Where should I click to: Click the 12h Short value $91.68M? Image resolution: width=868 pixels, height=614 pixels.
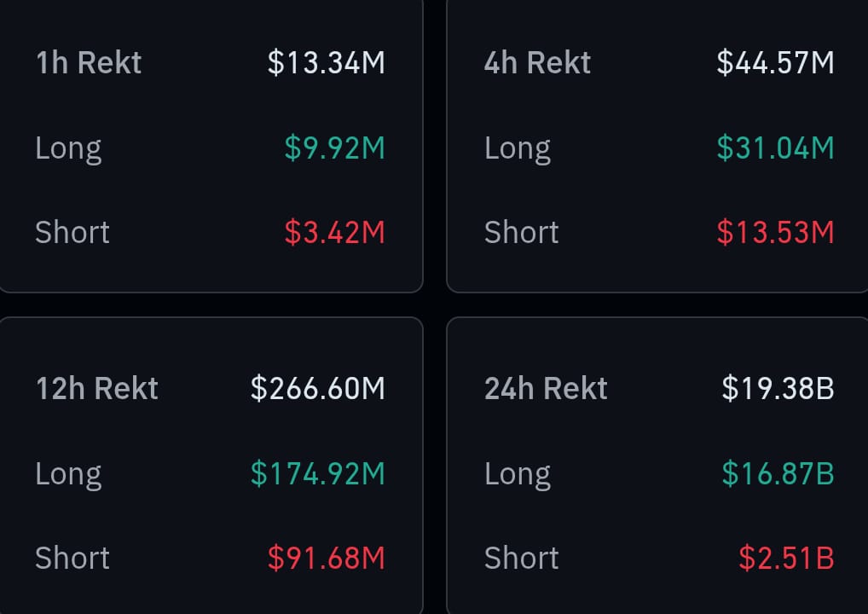click(x=326, y=558)
